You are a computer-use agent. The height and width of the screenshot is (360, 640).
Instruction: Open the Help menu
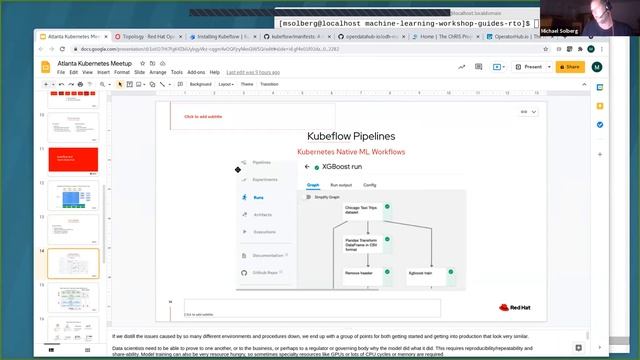point(215,72)
